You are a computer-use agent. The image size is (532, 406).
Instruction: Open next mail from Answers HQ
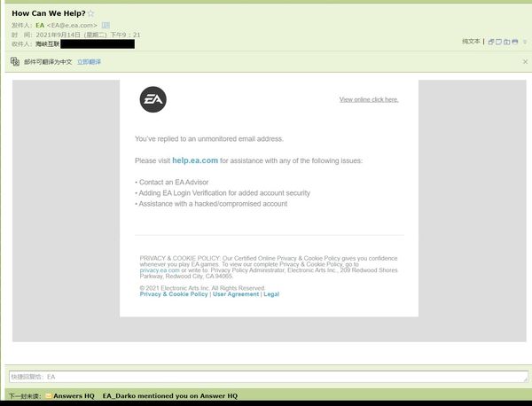74,396
